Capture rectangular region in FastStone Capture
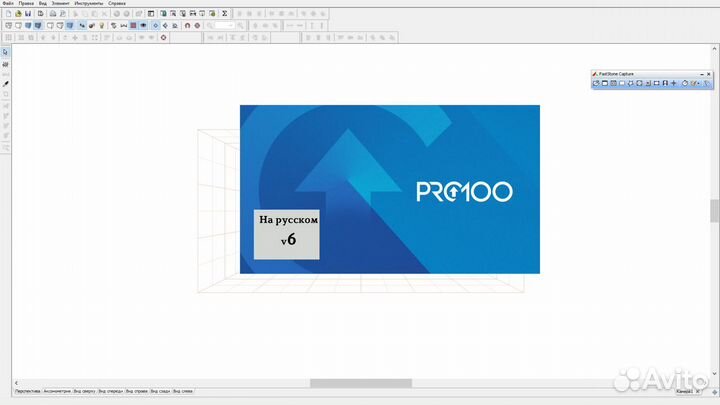The image size is (720, 405). [622, 83]
